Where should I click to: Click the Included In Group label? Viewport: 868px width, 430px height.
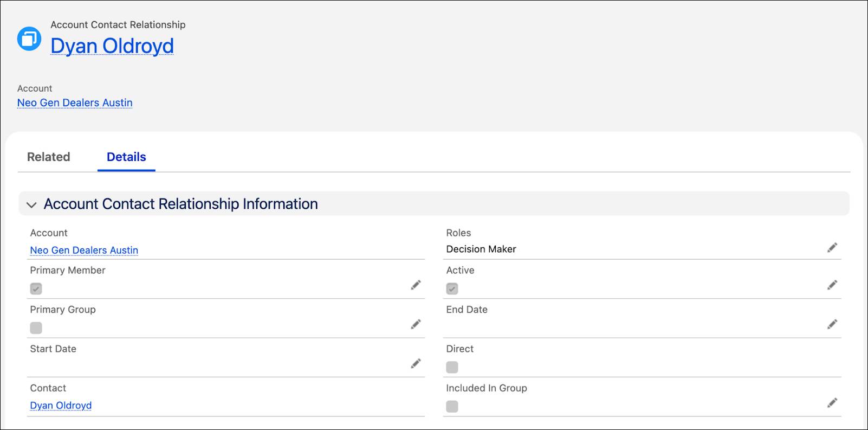(x=487, y=388)
